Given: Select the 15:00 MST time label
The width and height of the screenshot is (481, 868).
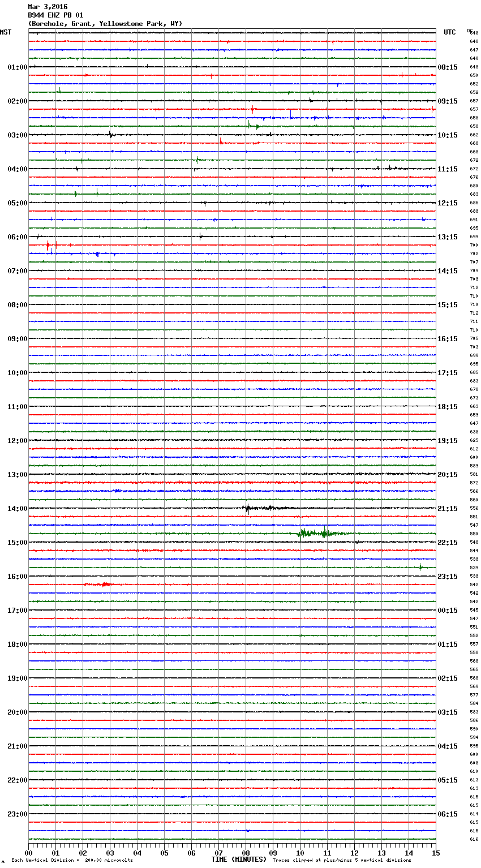Looking at the screenshot, I should [18, 543].
